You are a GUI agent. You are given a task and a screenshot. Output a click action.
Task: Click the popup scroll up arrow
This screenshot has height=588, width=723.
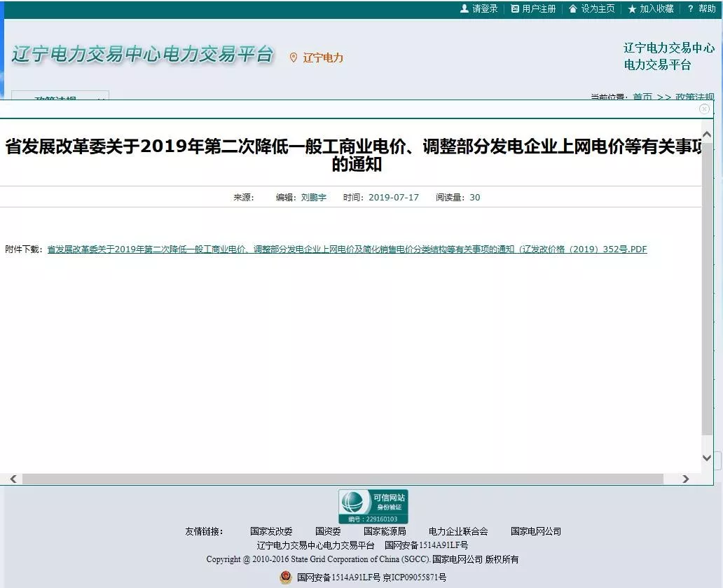tap(707, 135)
